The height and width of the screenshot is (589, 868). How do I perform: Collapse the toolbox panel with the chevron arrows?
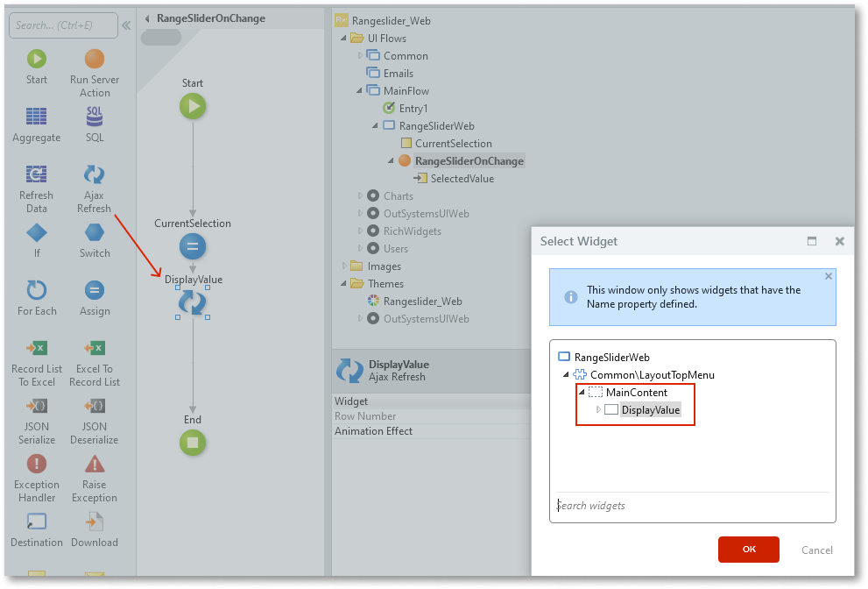126,25
